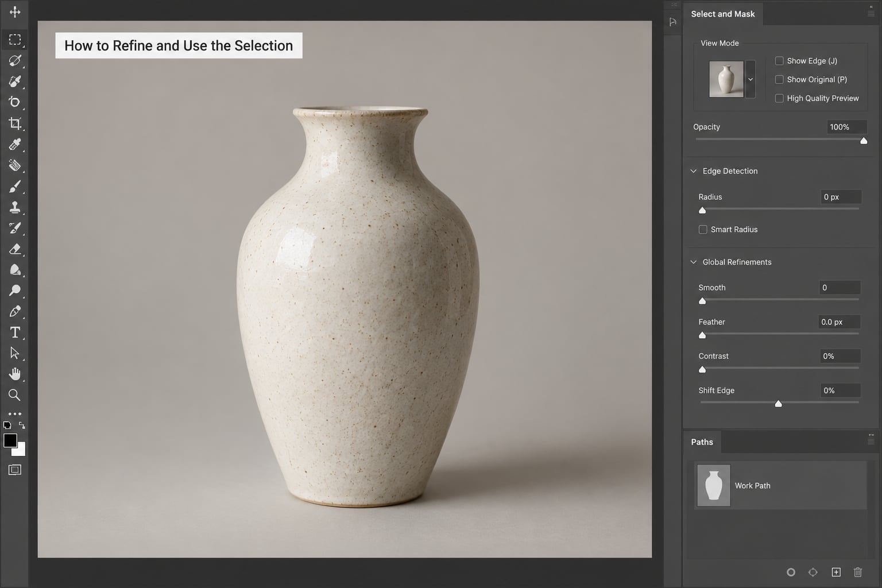The height and width of the screenshot is (588, 882).
Task: Swap foreground and background colors
Action: [x=22, y=425]
